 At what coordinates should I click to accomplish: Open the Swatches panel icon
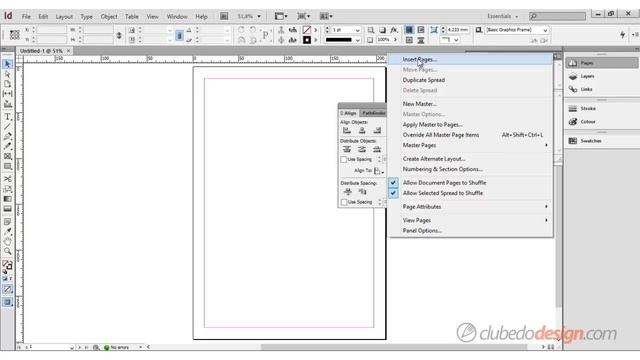coord(573,141)
